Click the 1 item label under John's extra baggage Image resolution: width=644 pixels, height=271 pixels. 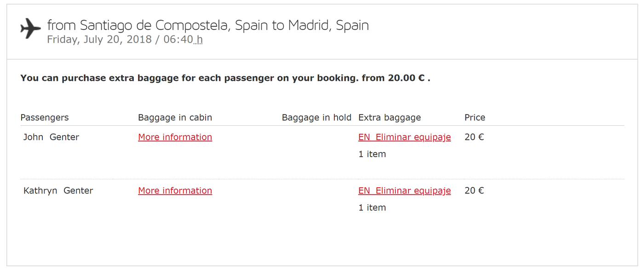[x=372, y=154]
